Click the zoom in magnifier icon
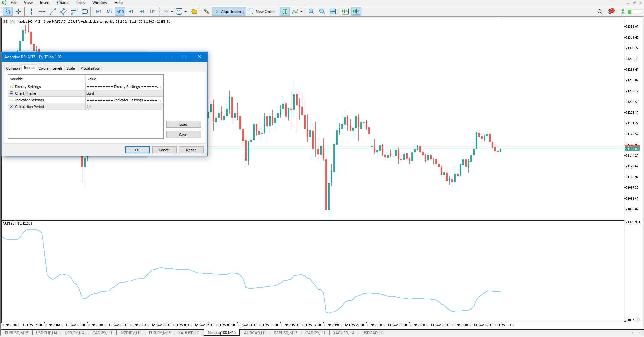Viewport: 644px width, 337px height. point(311,11)
